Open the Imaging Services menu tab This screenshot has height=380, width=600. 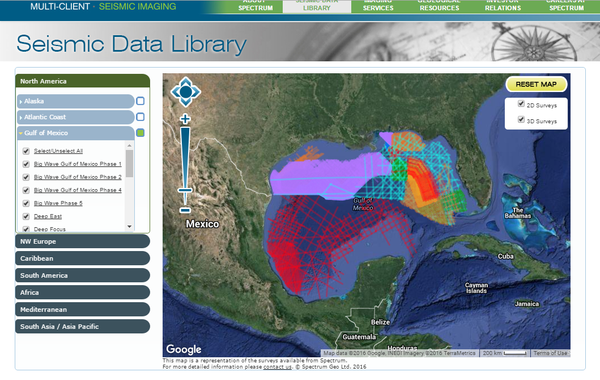(378, 7)
